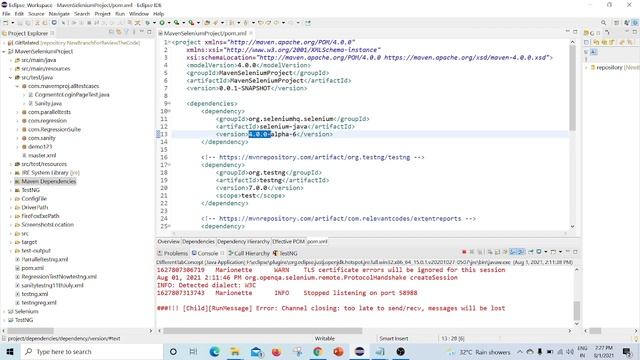
Task: Collapse the src/test/java folder
Action: pos(11,78)
